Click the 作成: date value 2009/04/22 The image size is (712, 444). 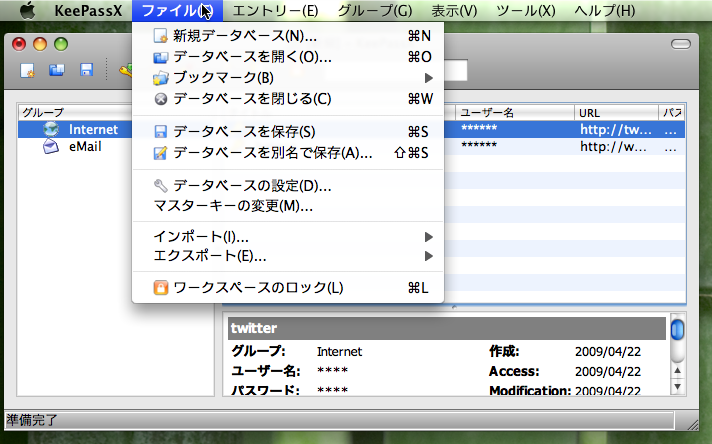608,352
